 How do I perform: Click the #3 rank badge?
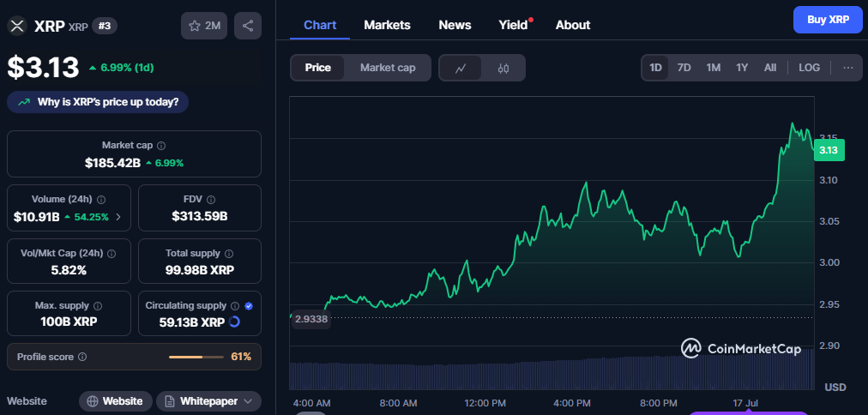104,26
